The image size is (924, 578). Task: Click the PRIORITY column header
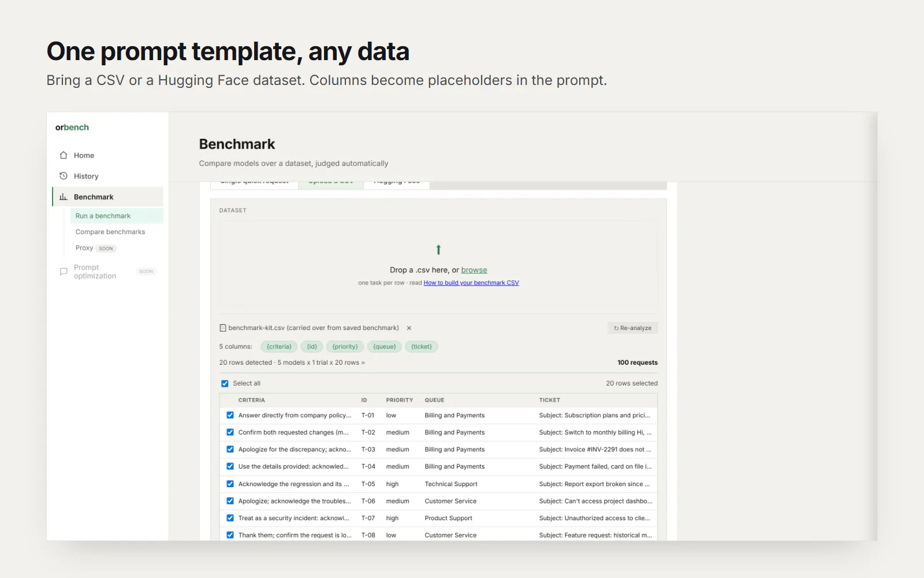pyautogui.click(x=400, y=400)
